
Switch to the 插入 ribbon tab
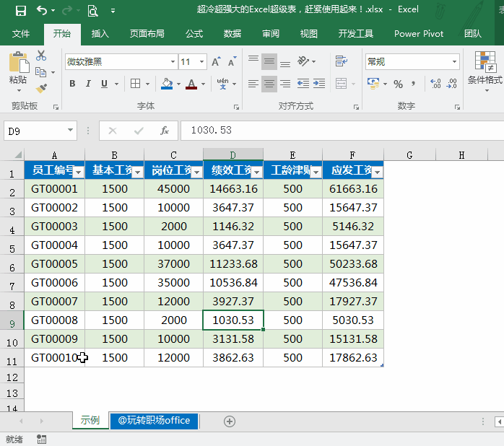click(x=100, y=34)
